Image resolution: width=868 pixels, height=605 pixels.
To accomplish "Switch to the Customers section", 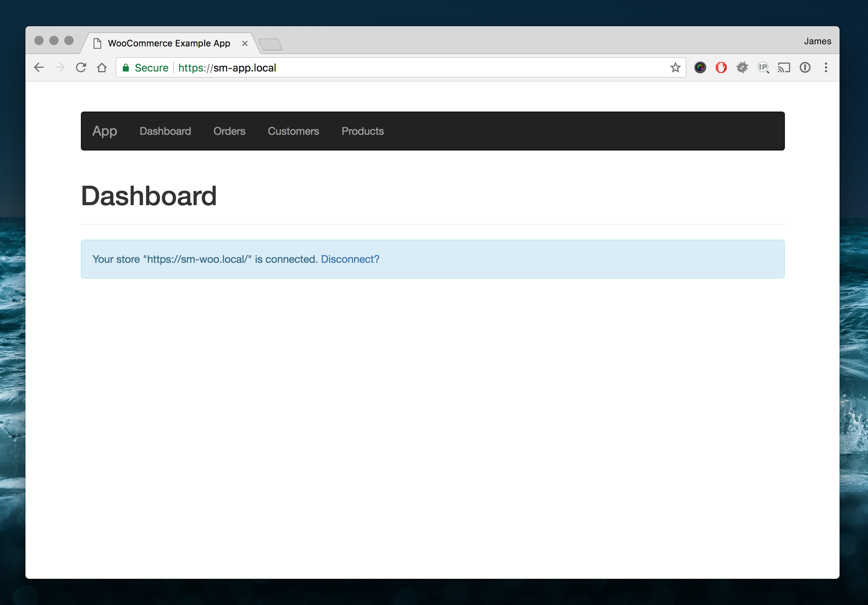I will (293, 131).
